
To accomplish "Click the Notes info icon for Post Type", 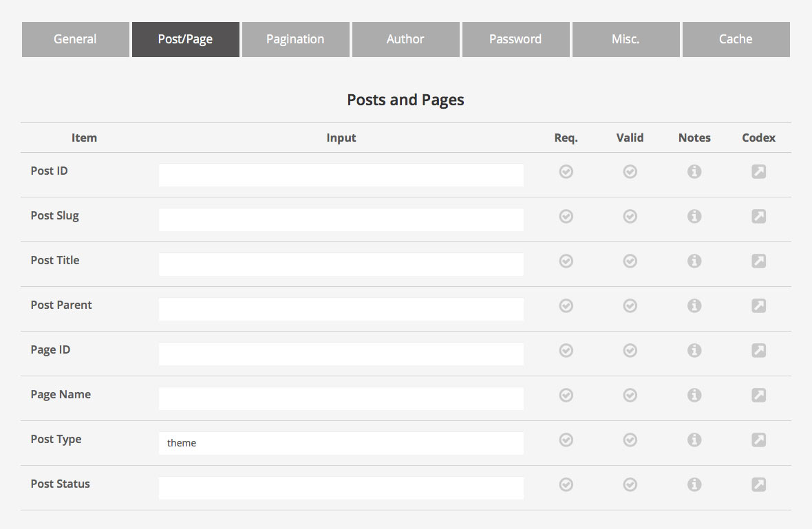I will 694,440.
